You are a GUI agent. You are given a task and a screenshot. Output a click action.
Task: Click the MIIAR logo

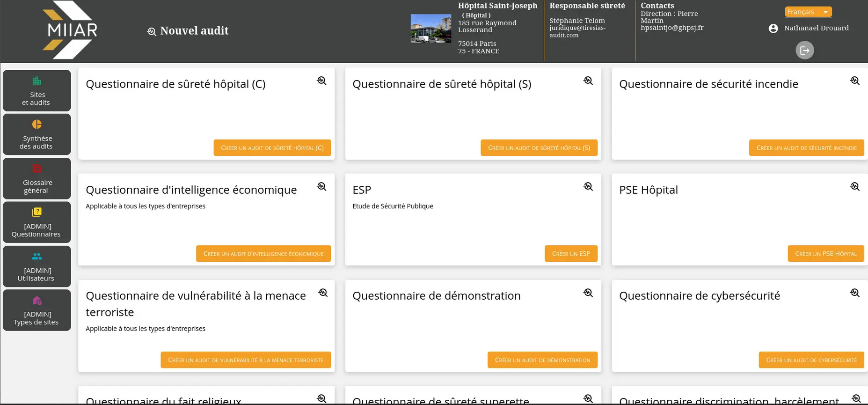pos(70,30)
